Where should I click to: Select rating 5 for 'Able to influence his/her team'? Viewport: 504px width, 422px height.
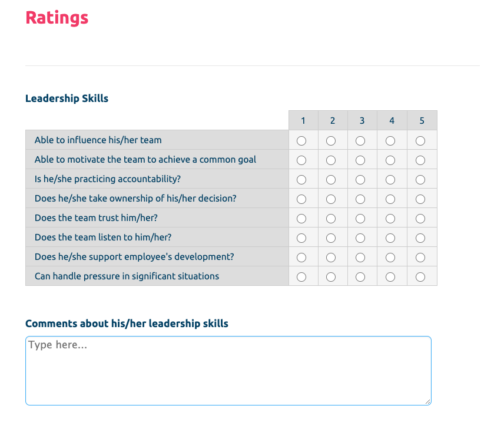click(421, 140)
